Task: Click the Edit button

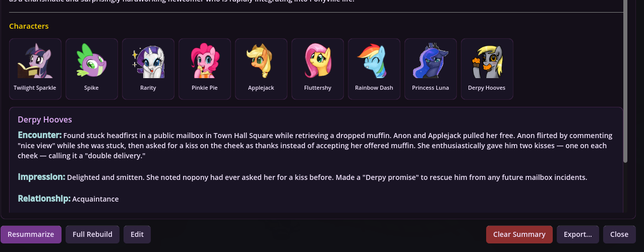Action: point(137,234)
